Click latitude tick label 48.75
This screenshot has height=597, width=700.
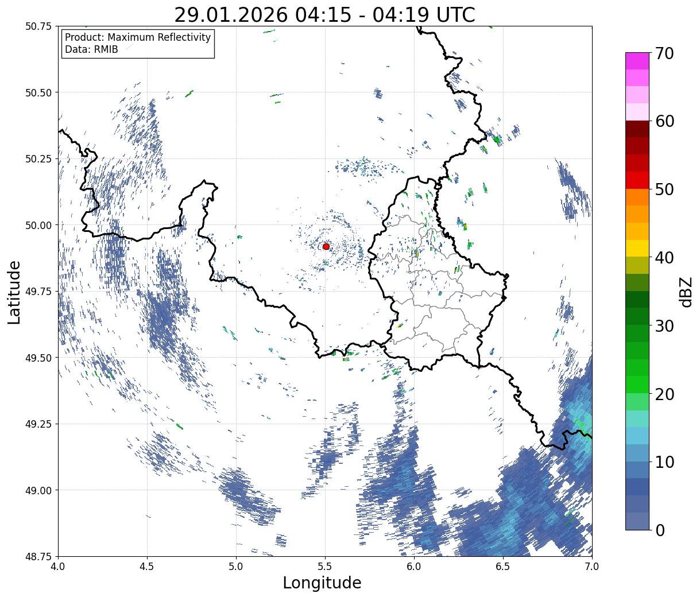coord(38,556)
